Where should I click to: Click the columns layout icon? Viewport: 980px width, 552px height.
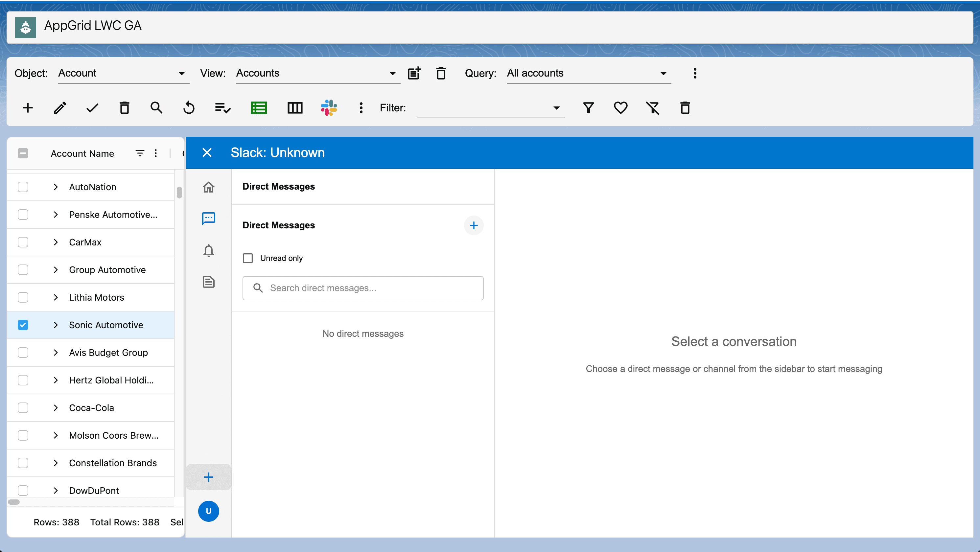(x=295, y=108)
